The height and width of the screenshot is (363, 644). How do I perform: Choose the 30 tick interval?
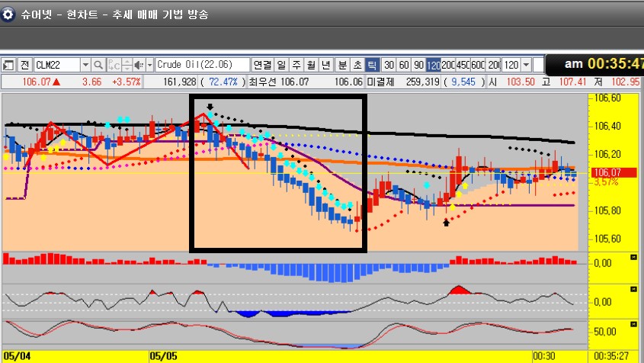click(x=389, y=65)
